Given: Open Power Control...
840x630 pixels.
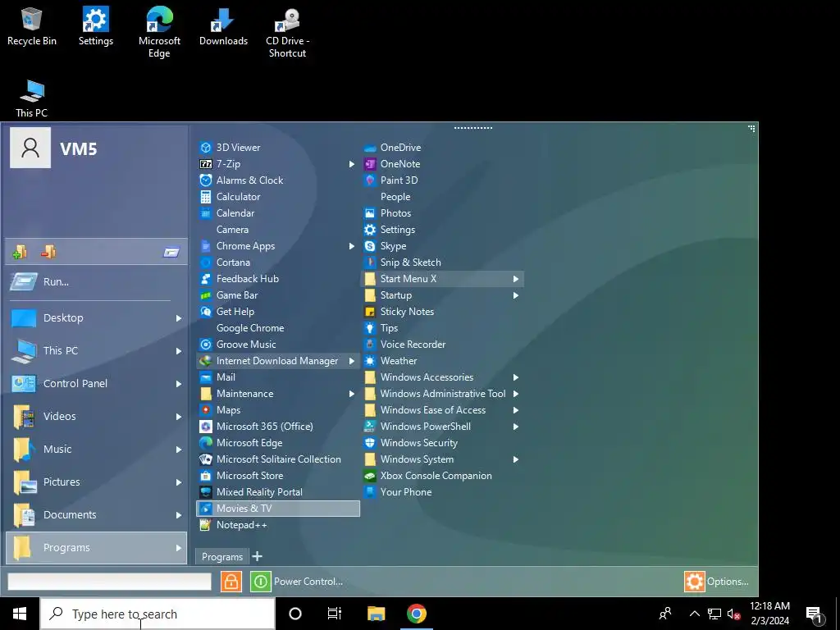Looking at the screenshot, I should 297,582.
